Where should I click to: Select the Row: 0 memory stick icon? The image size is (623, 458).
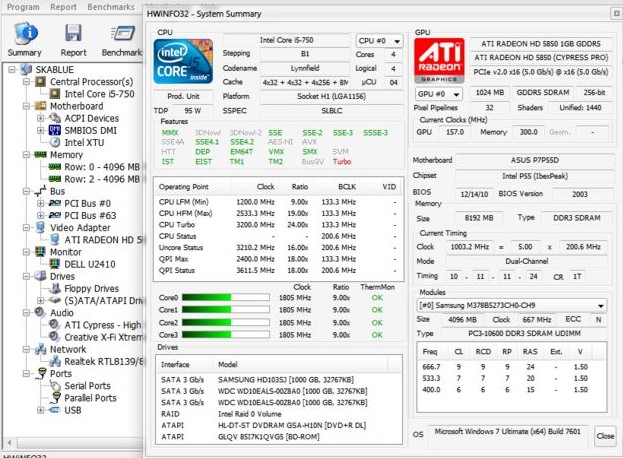coord(55,167)
